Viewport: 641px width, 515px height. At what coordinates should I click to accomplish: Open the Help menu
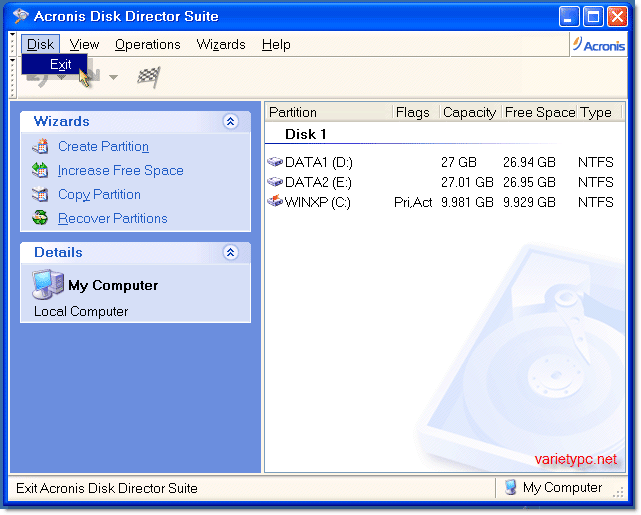coord(276,44)
